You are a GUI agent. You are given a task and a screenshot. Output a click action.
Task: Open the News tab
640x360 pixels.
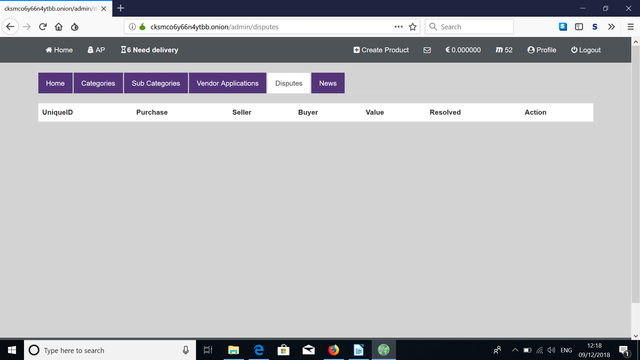click(x=328, y=83)
